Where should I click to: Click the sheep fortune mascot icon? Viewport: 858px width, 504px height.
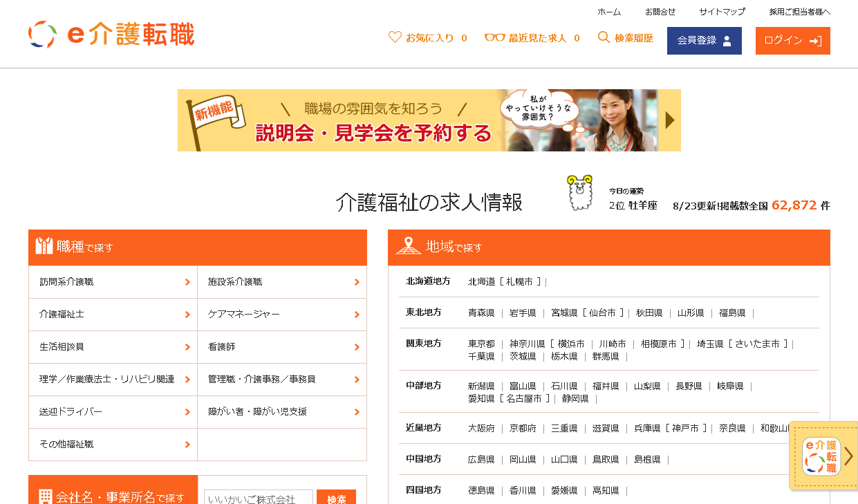tap(580, 192)
